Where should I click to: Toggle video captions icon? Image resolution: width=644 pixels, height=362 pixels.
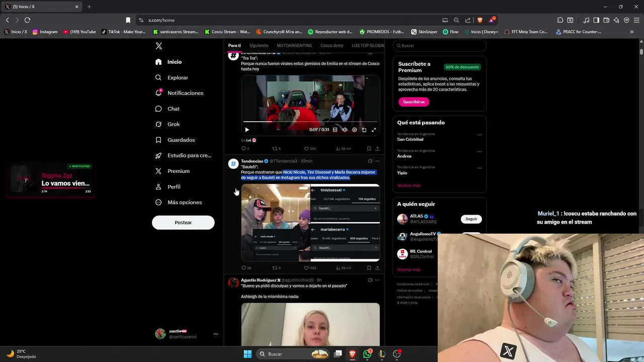click(x=335, y=130)
